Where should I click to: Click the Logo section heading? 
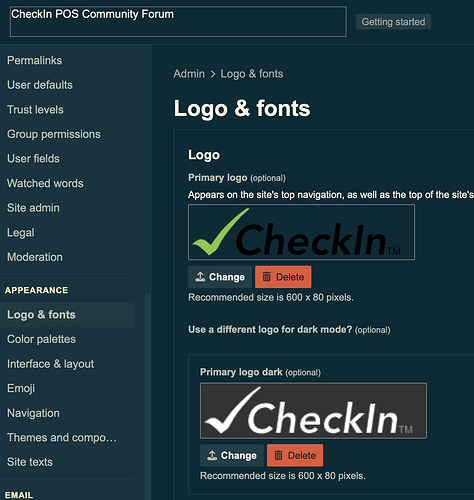click(x=204, y=155)
